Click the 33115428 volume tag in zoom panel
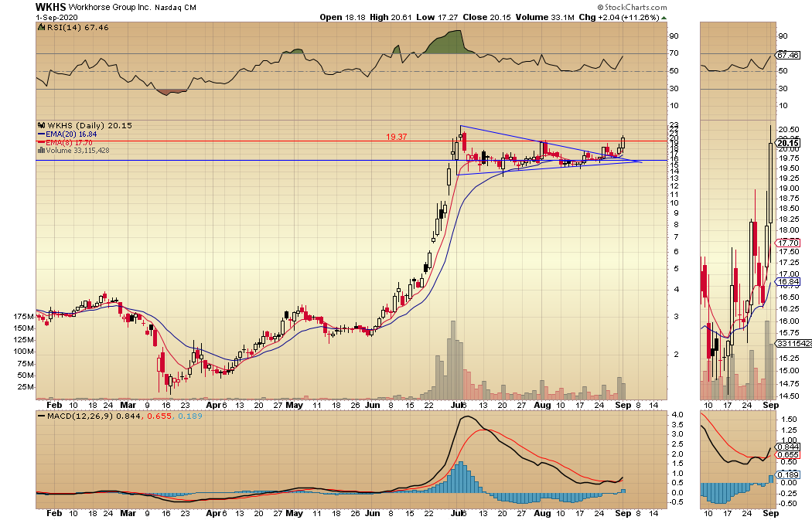812x520 pixels. coord(793,344)
